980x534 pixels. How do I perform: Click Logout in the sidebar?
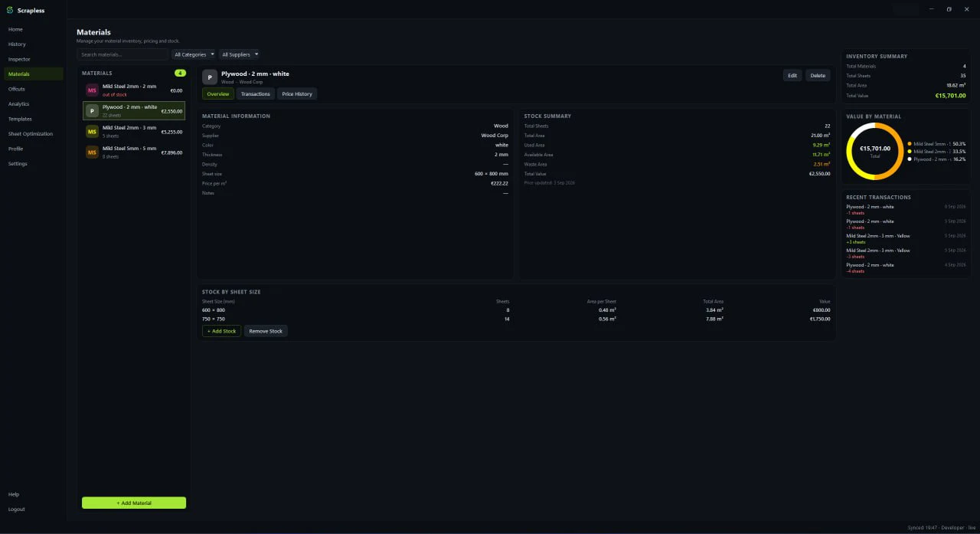[34, 509]
